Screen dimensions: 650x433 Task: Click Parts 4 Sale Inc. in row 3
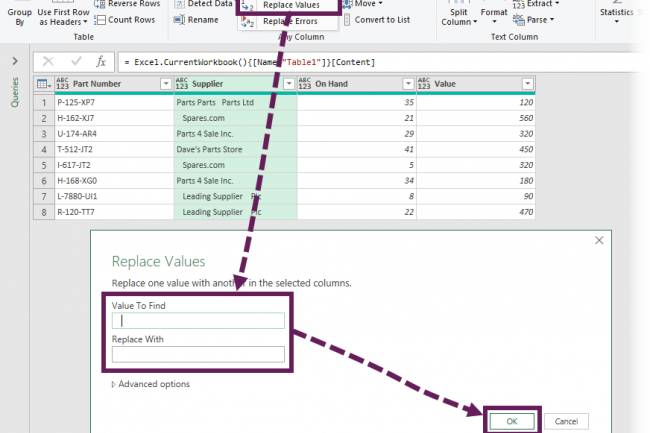click(x=235, y=134)
